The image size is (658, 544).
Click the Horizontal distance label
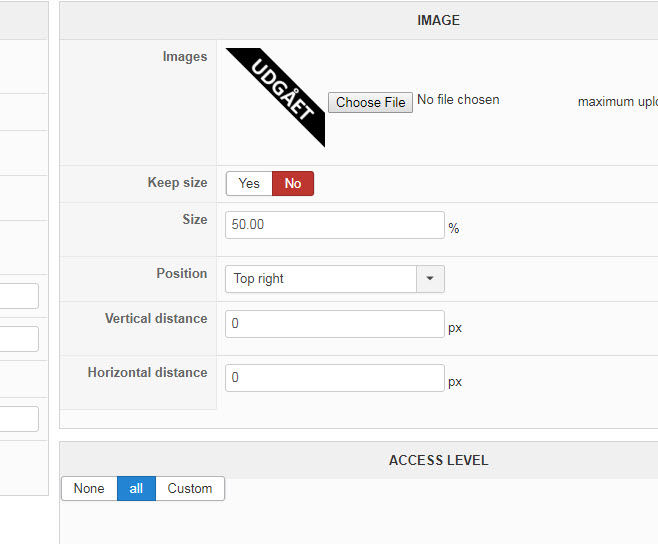click(x=148, y=373)
